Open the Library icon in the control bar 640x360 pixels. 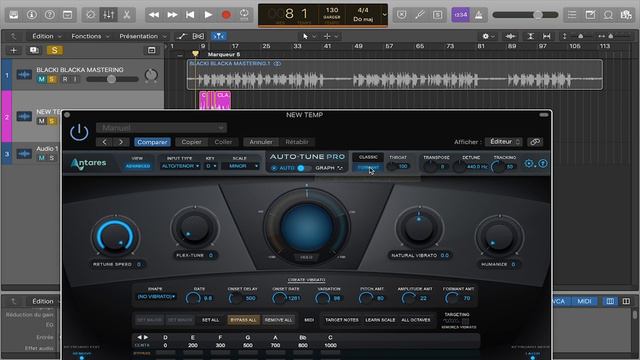(13, 15)
